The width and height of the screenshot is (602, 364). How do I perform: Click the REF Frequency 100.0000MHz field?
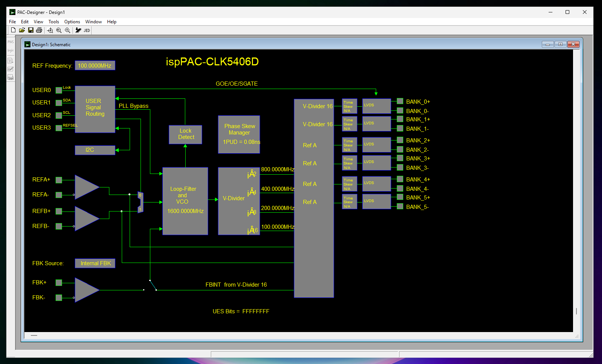tap(95, 65)
